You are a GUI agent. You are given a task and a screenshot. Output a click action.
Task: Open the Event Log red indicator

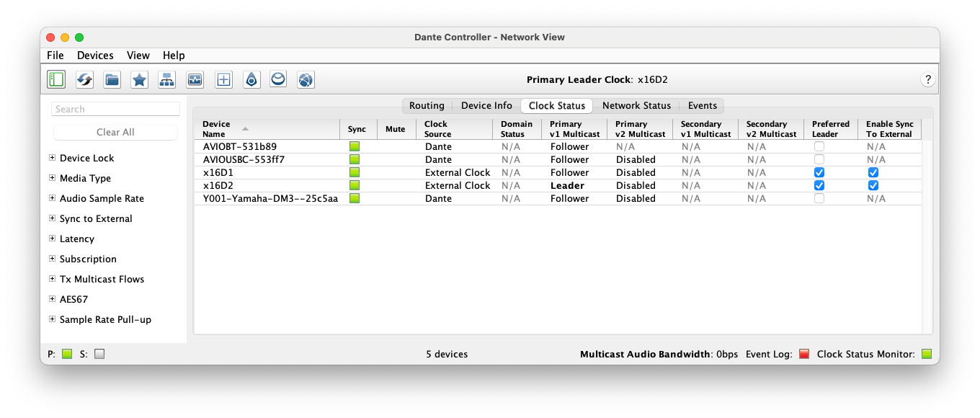(803, 354)
